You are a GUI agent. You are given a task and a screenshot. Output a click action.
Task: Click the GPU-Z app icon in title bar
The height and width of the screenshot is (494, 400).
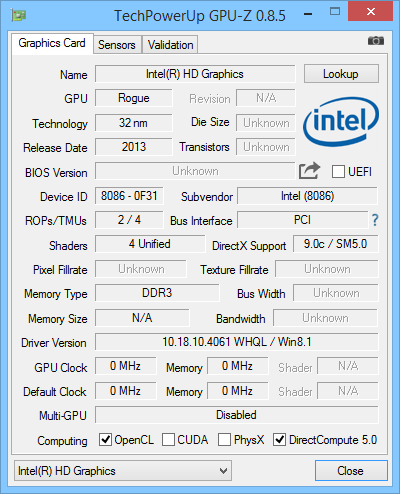pyautogui.click(x=19, y=15)
